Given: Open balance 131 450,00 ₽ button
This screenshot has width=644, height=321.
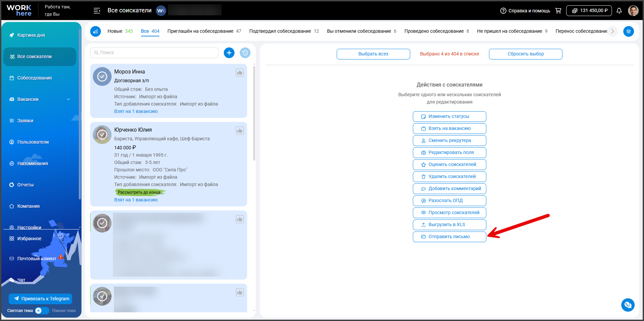Looking at the screenshot, I should 589,11.
